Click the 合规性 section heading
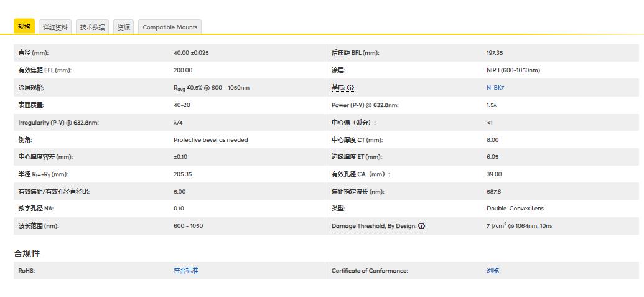644x297 pixels. (x=27, y=253)
